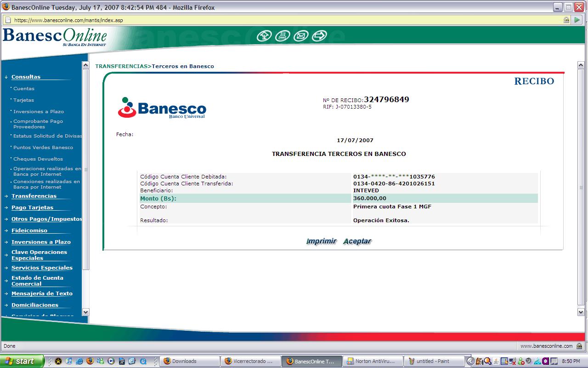Open Comprobante Pago Proveedores link
Viewport: 588px width, 368px height.
38,124
